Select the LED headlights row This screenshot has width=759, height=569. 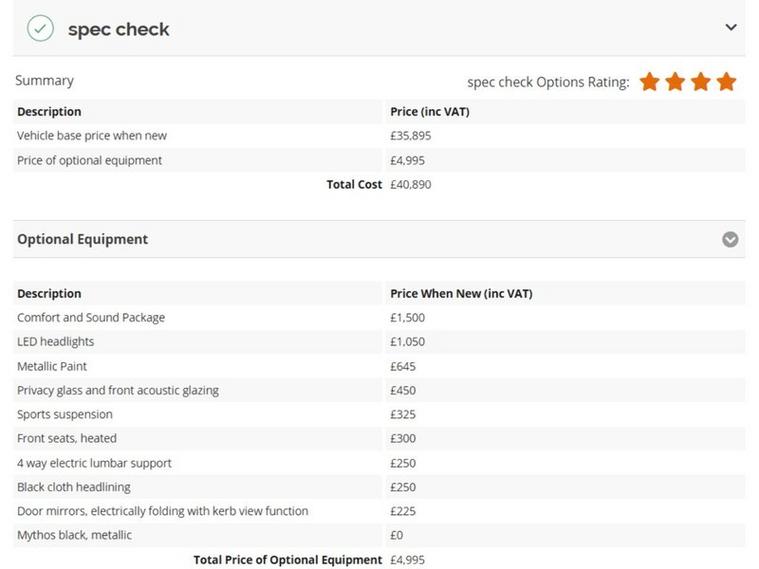(x=379, y=342)
